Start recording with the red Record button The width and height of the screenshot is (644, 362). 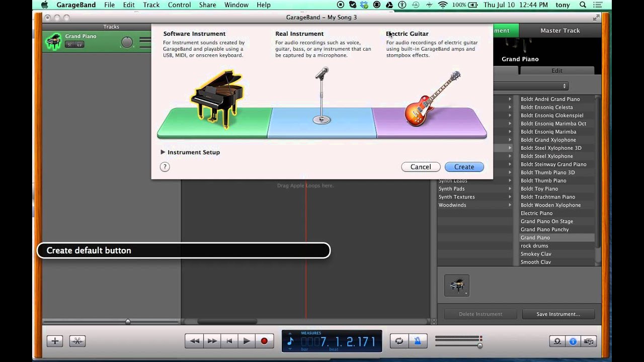264,341
